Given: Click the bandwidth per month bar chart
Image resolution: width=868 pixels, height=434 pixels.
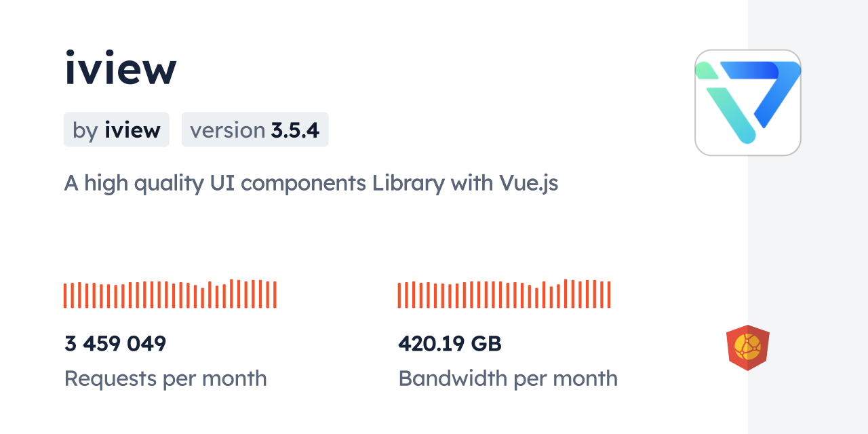Looking at the screenshot, I should pos(504,295).
